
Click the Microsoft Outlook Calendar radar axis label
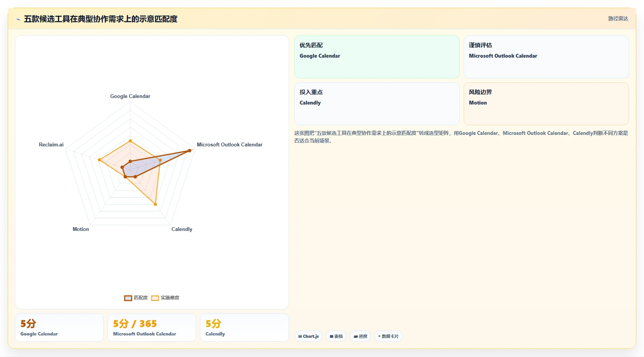[x=230, y=144]
